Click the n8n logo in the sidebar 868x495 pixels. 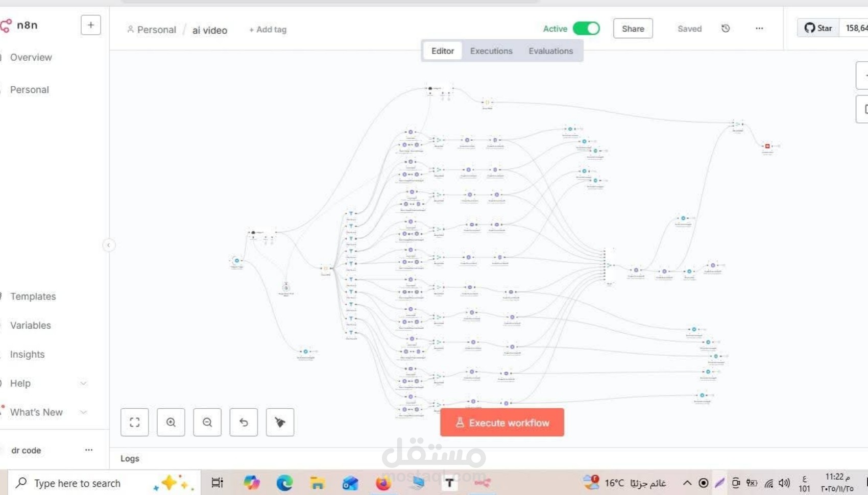click(19, 25)
